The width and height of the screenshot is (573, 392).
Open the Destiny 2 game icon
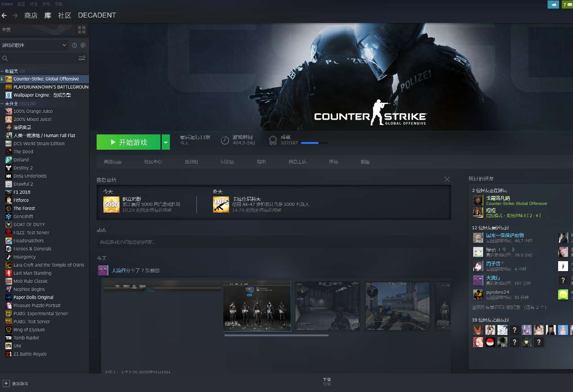pyautogui.click(x=9, y=168)
